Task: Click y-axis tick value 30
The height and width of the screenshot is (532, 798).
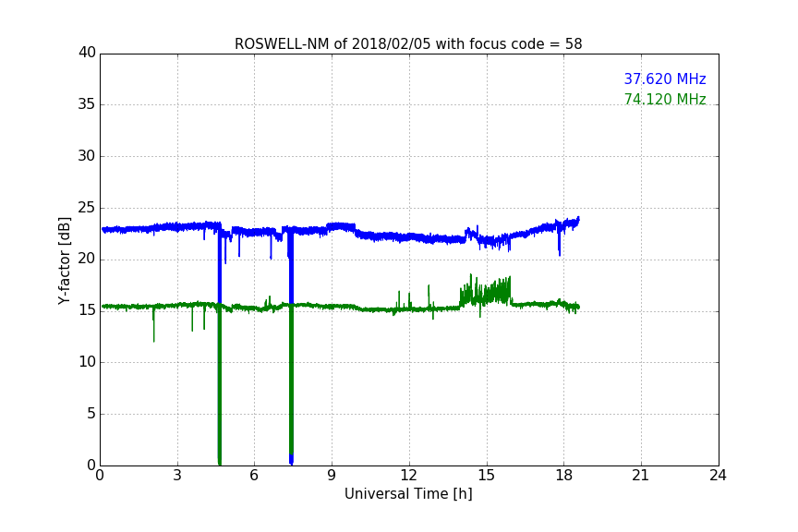Action: tap(87, 156)
